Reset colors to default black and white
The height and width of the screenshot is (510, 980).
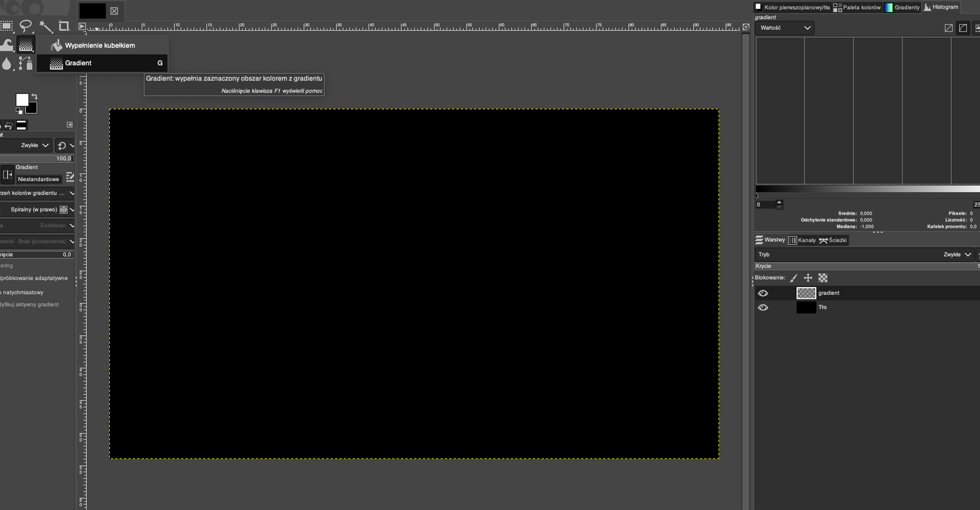click(19, 111)
